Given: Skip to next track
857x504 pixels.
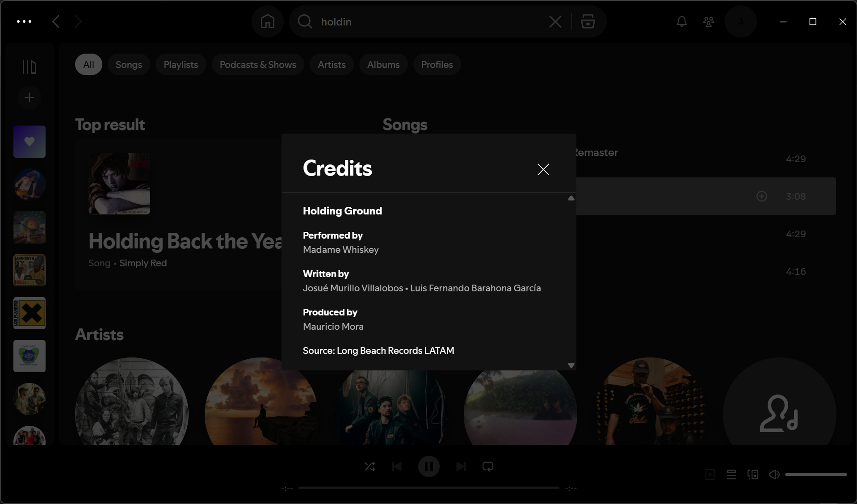Looking at the screenshot, I should coord(461,466).
